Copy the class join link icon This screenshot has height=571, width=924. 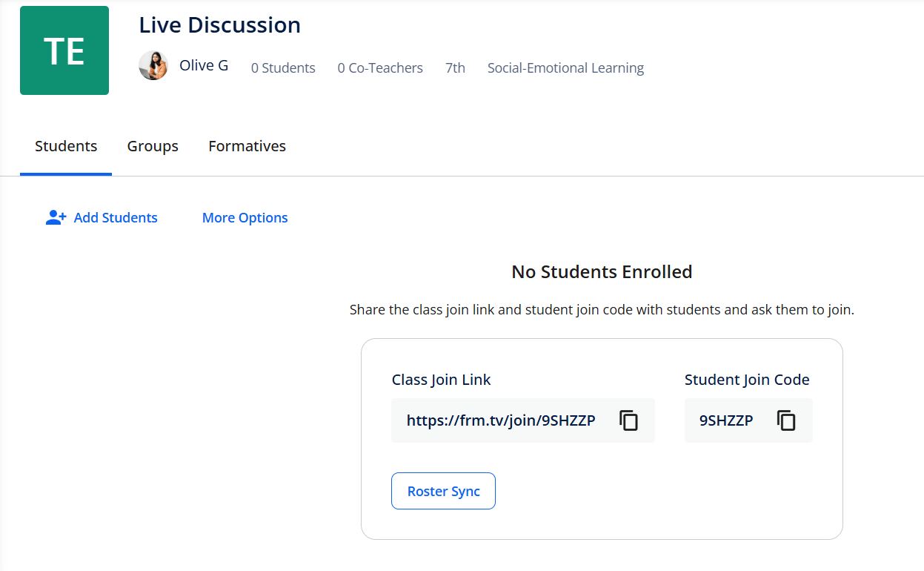click(x=628, y=420)
